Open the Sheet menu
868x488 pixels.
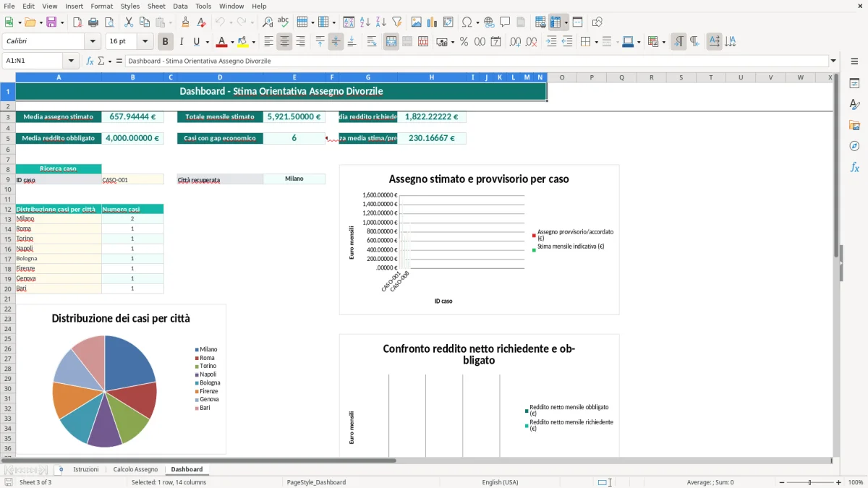[156, 6]
